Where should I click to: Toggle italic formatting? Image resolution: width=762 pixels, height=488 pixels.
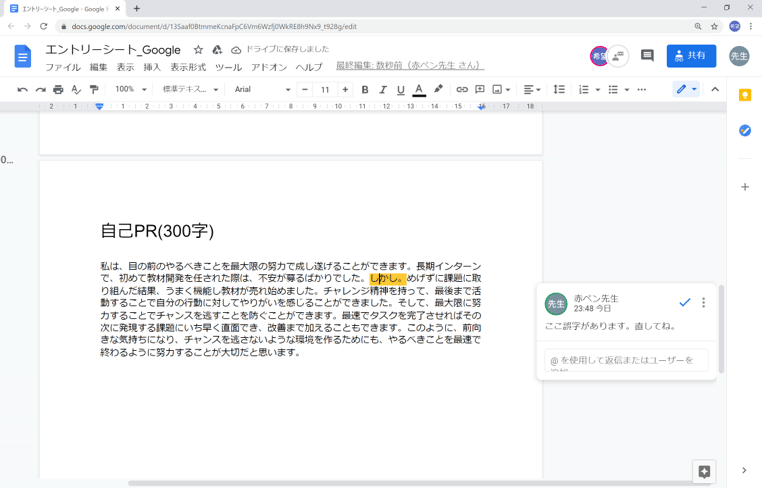383,89
